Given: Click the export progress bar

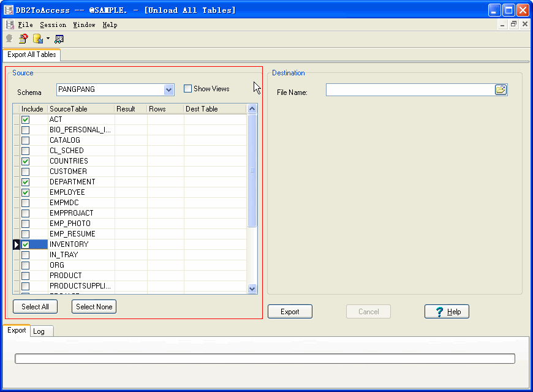Looking at the screenshot, I should (x=265, y=359).
